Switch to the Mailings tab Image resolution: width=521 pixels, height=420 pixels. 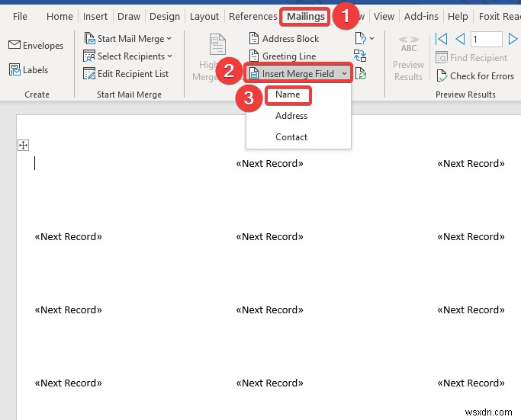pos(306,16)
